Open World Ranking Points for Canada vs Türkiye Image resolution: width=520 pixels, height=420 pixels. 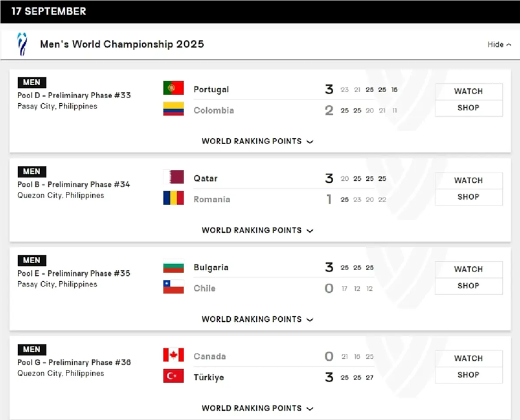tap(257, 408)
